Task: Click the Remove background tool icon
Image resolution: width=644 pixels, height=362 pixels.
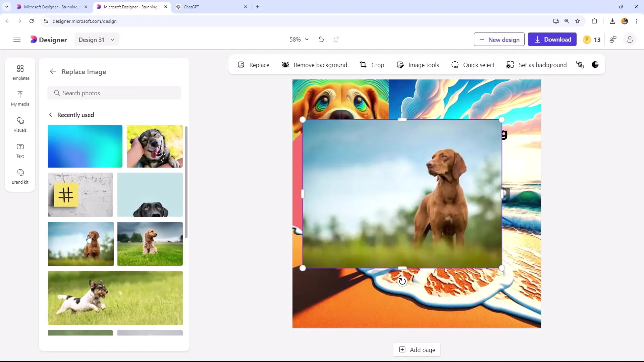Action: pyautogui.click(x=285, y=65)
